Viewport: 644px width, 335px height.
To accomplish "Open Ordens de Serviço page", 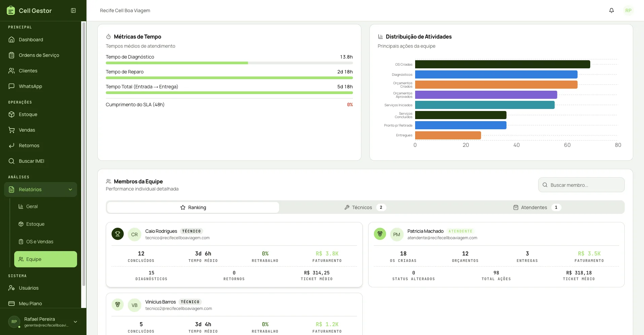I will [x=41, y=55].
